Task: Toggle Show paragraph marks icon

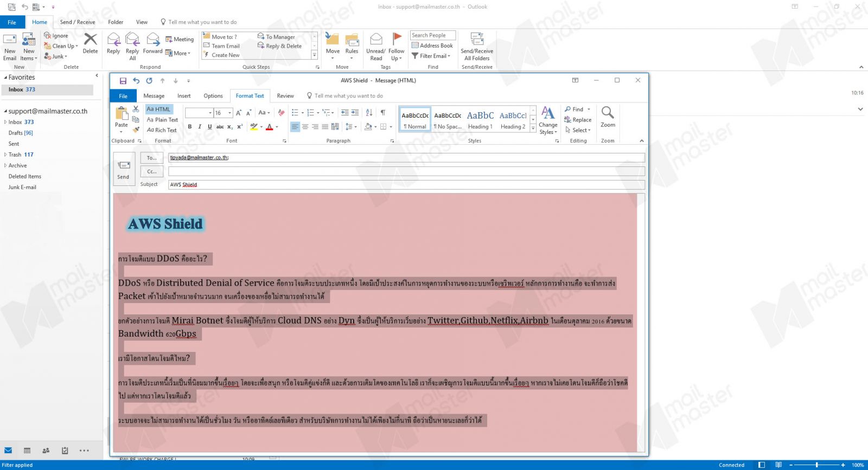Action: click(x=383, y=113)
